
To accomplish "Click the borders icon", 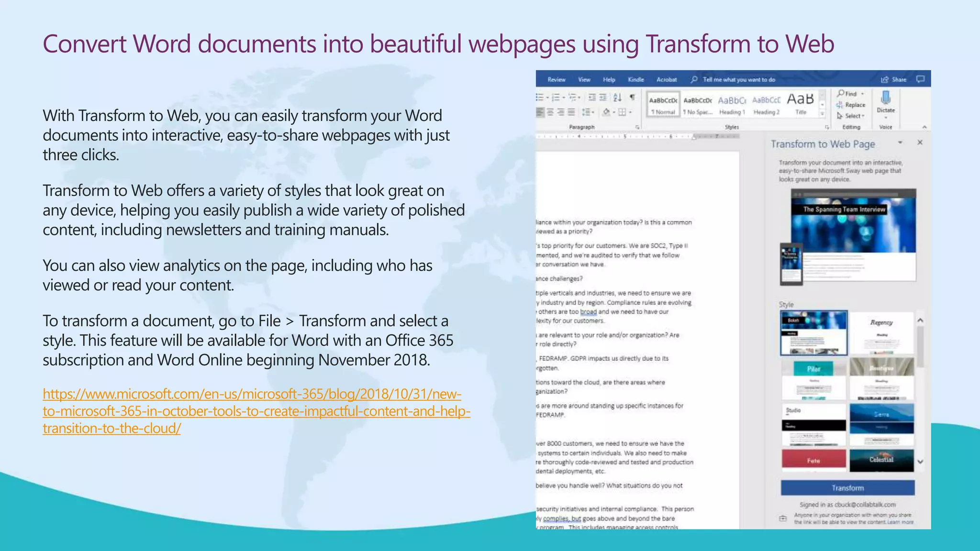I will click(x=622, y=112).
